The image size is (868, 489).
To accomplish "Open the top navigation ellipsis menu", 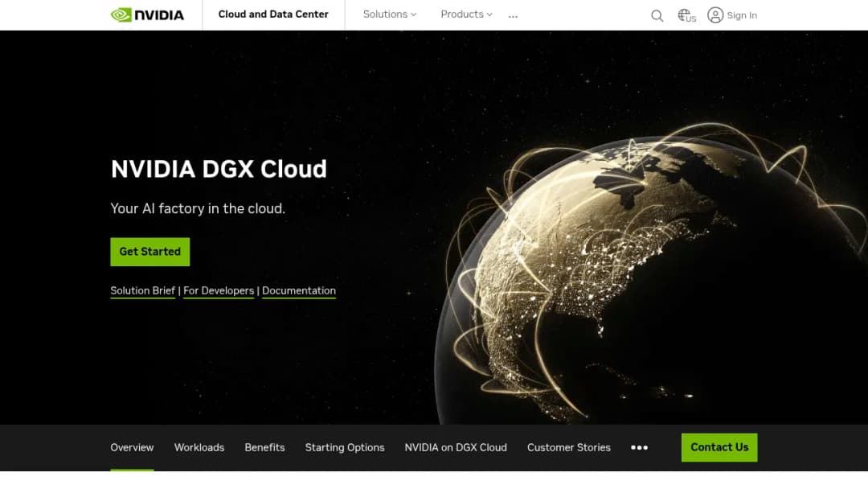I will 513,16.
